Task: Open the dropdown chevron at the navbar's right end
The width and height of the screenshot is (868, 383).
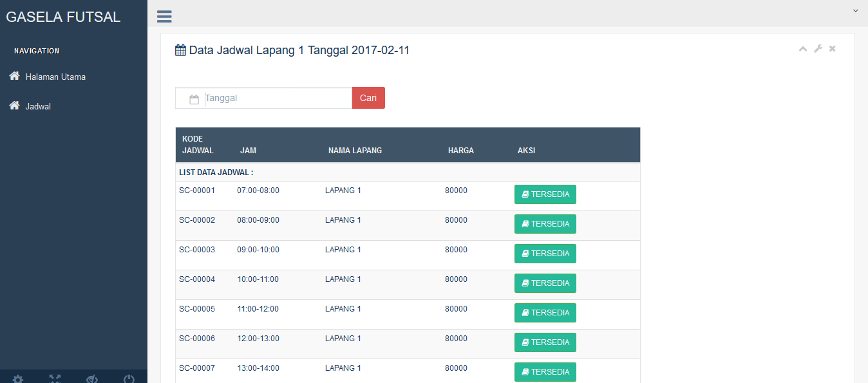Action: (x=855, y=10)
